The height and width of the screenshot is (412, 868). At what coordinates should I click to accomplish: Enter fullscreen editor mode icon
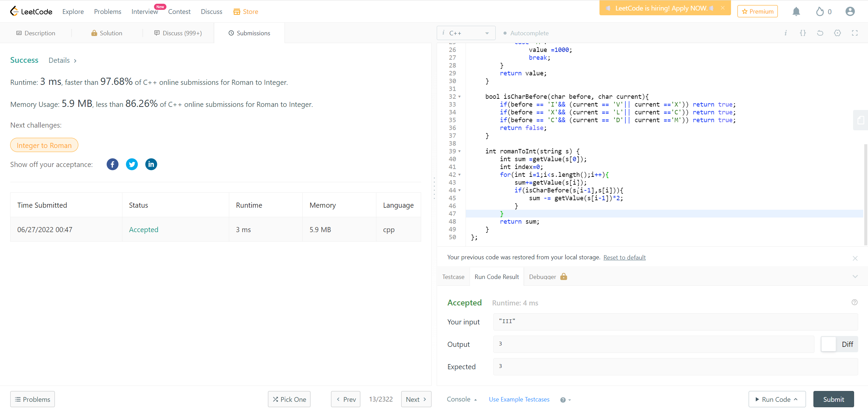pos(855,33)
